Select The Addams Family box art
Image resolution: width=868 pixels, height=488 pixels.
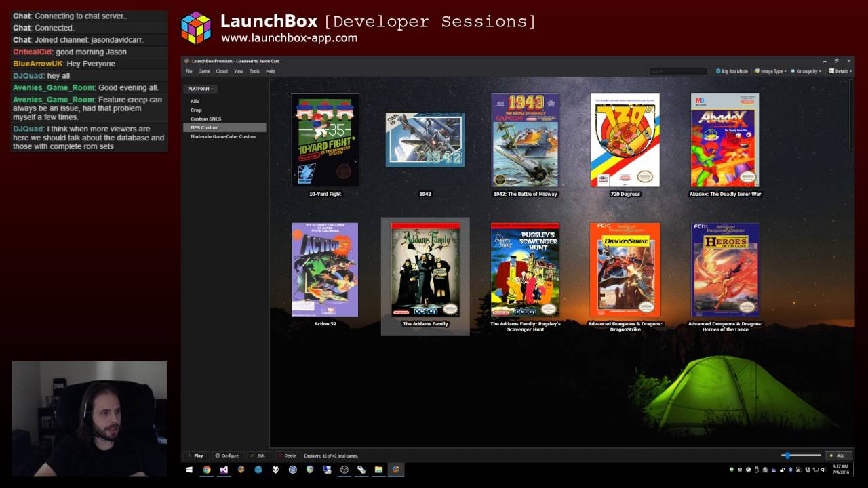pos(425,270)
